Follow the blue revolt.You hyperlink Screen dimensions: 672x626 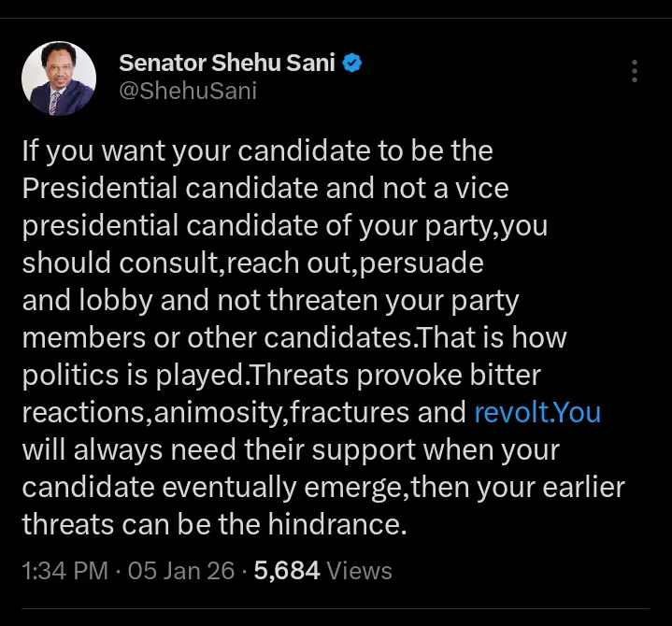[537, 412]
